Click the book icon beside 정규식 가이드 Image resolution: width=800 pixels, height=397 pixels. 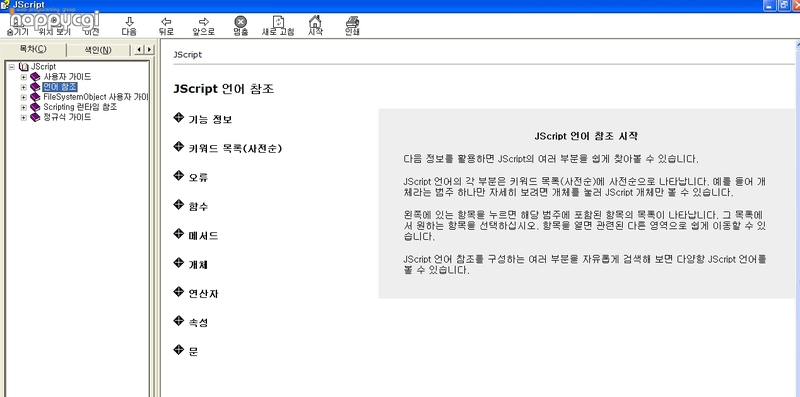pos(35,117)
